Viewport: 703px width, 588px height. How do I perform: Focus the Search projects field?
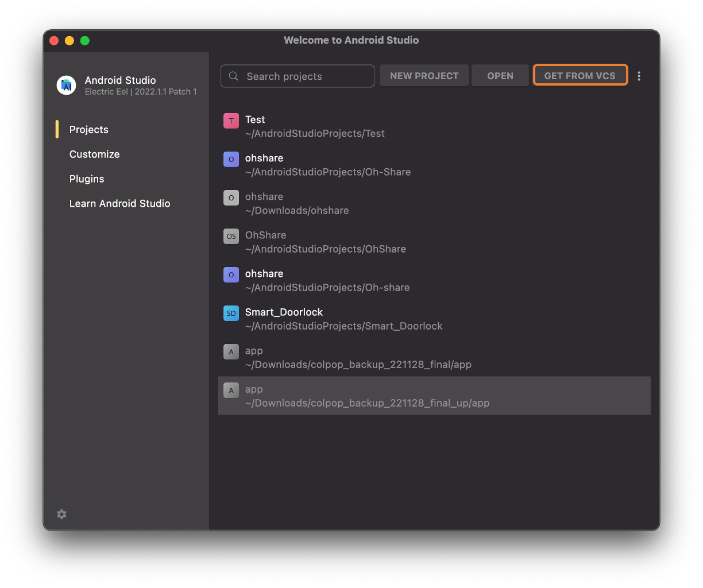(x=298, y=76)
